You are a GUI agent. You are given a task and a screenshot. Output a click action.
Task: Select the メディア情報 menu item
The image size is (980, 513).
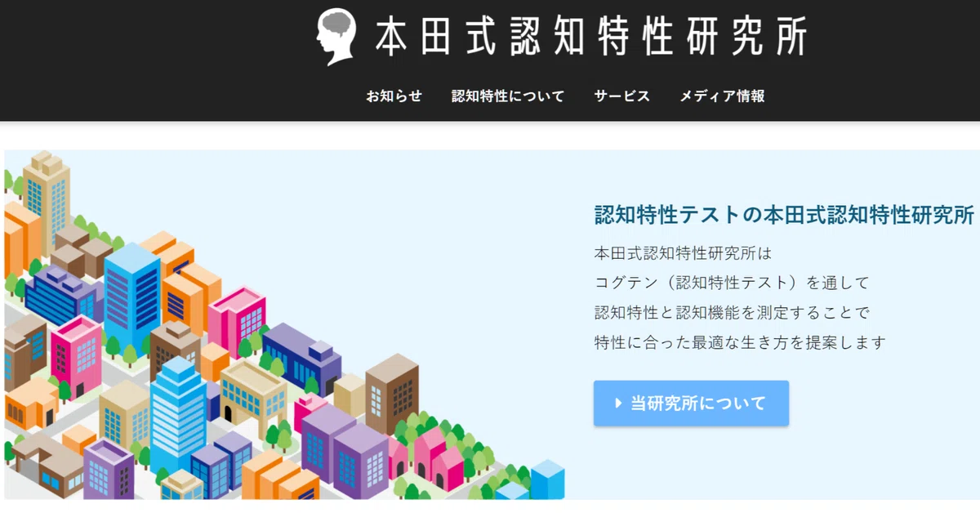tap(722, 96)
